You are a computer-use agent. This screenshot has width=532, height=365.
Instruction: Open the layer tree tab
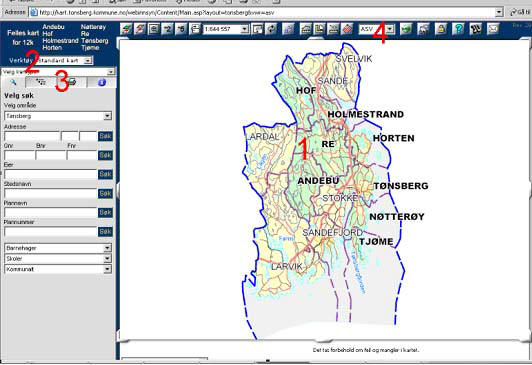point(41,82)
